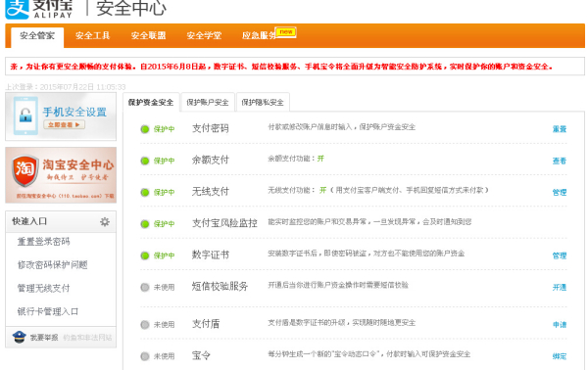Open the 安全管家 tab

[x=37, y=36]
